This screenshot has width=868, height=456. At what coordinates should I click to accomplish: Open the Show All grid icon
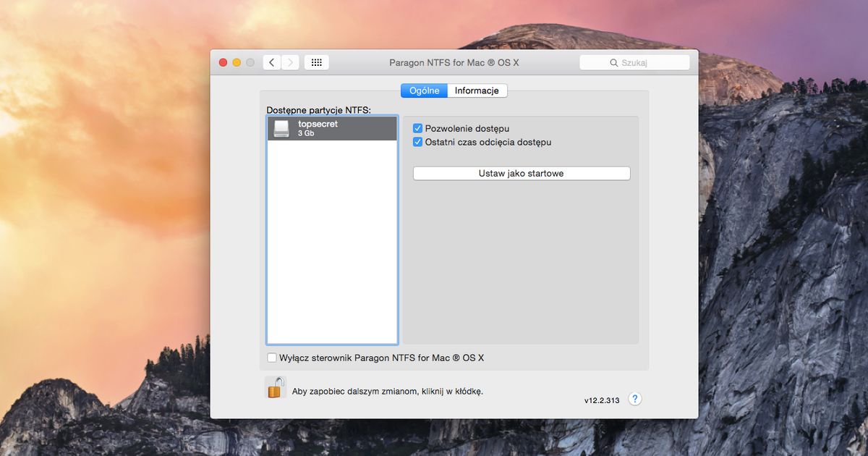pyautogui.click(x=316, y=62)
